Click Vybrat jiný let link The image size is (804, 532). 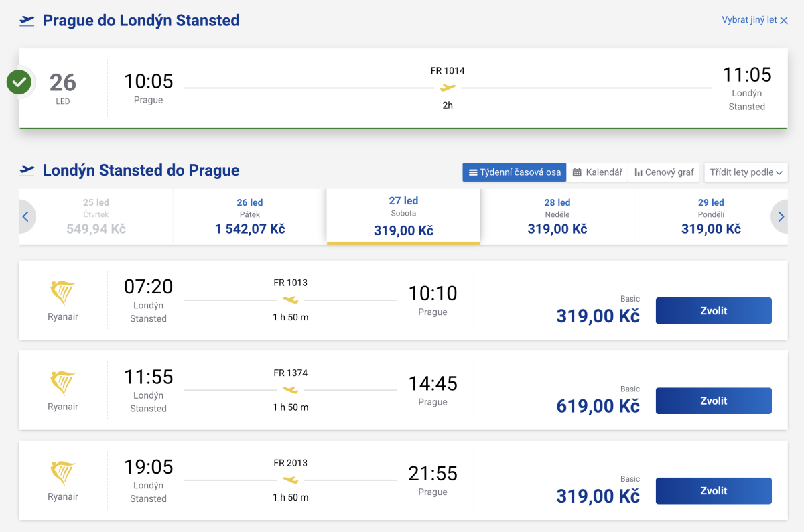tap(754, 20)
